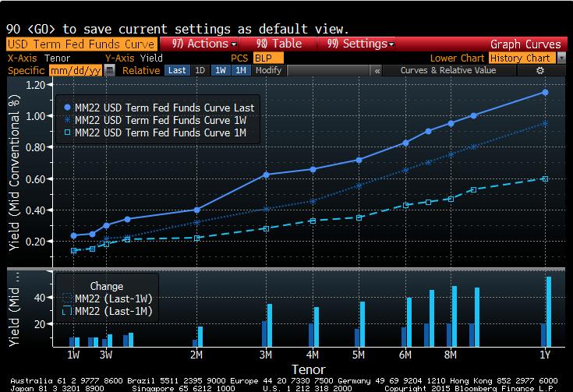Viewport: 573px width, 392px height.
Task: Select the 1Y star on 1W curve
Action: [545, 124]
